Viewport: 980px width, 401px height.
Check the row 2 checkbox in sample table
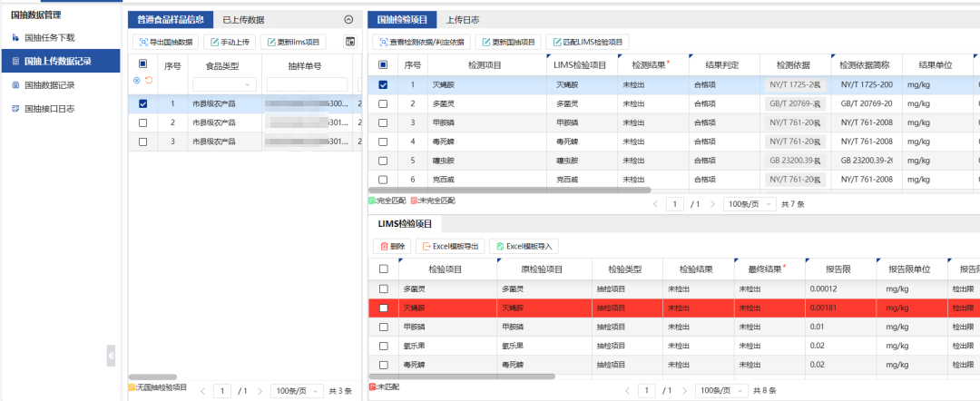142,122
